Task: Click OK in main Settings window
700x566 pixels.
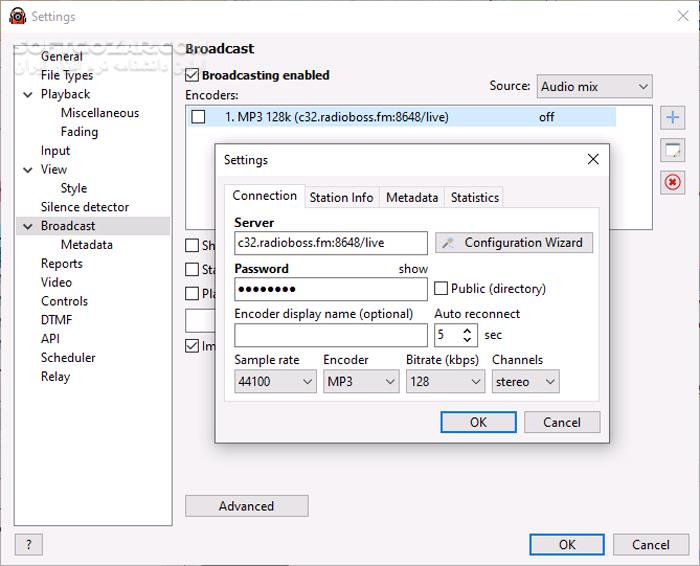Action: 567,545
